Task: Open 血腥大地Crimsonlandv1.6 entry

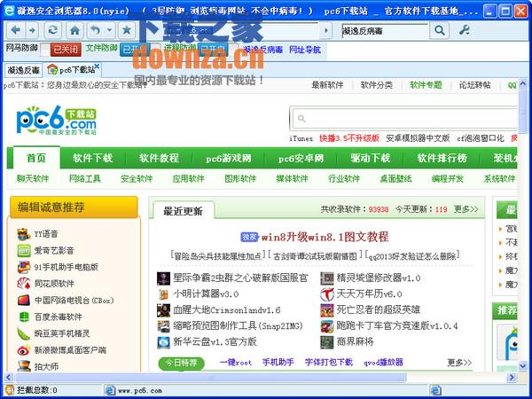Action: coord(227,310)
